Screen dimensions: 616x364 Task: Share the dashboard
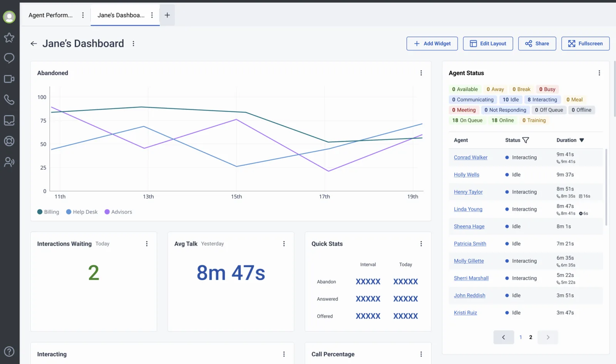(537, 43)
